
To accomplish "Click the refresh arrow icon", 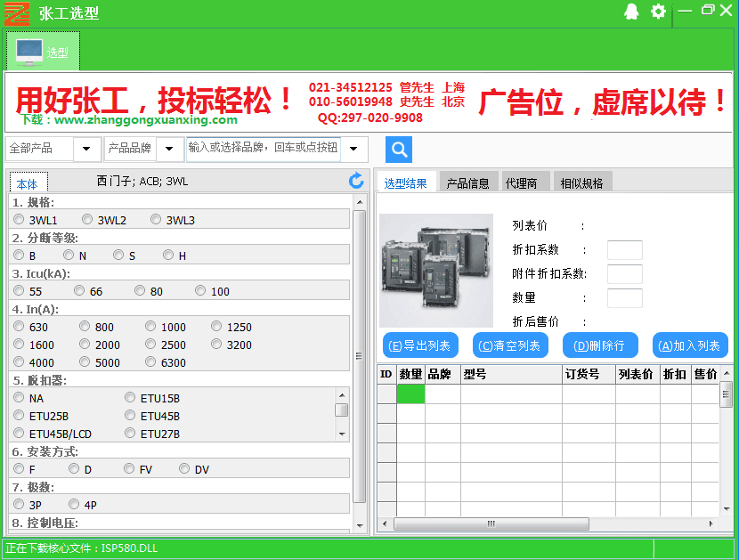I will coord(356,181).
